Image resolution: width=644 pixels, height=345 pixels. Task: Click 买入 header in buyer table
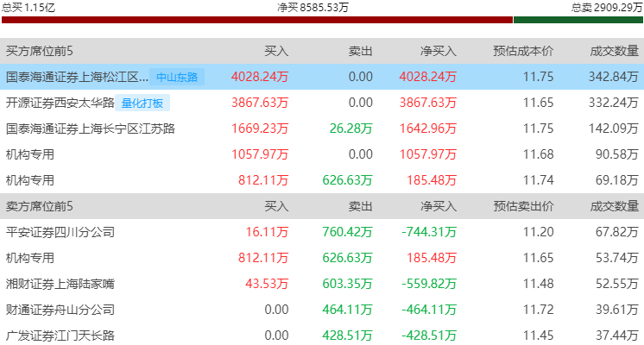(x=276, y=51)
